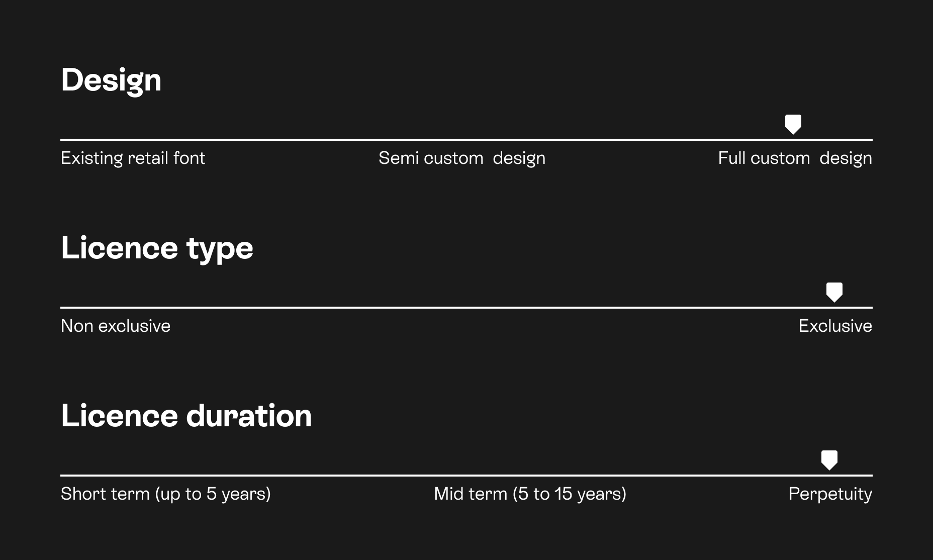Click the Licence type slider marker
This screenshot has height=560, width=933.
coord(834,292)
